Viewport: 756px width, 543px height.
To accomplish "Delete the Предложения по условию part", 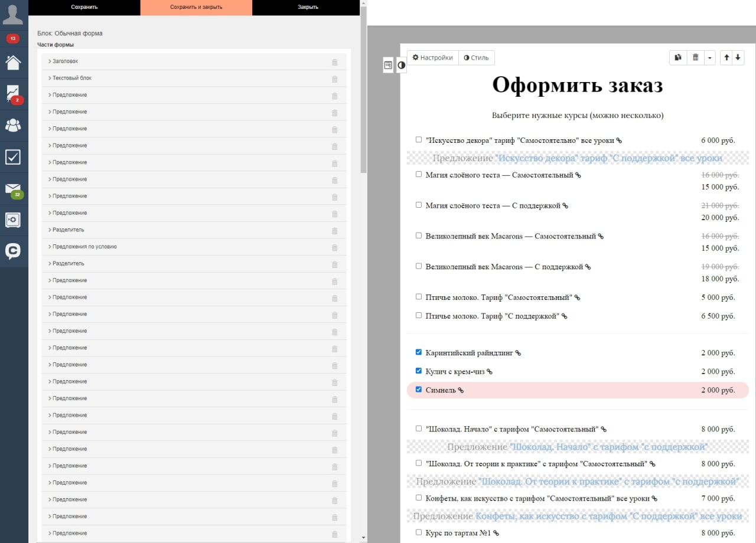I will tap(335, 247).
